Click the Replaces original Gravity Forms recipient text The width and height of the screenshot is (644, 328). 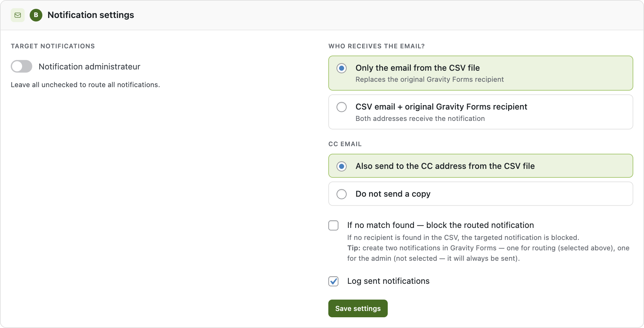point(429,80)
